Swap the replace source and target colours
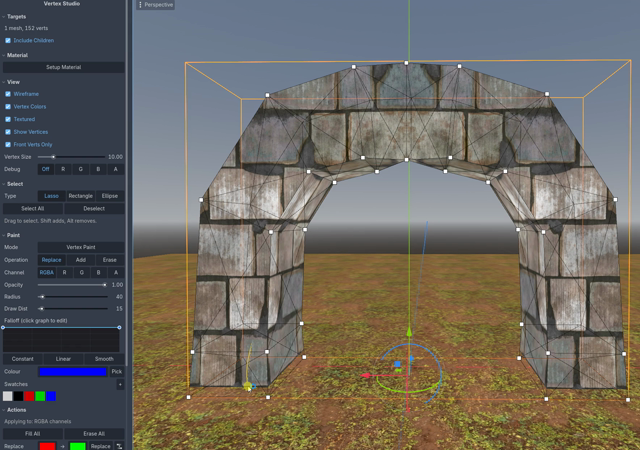The image size is (640, 450). (120, 446)
